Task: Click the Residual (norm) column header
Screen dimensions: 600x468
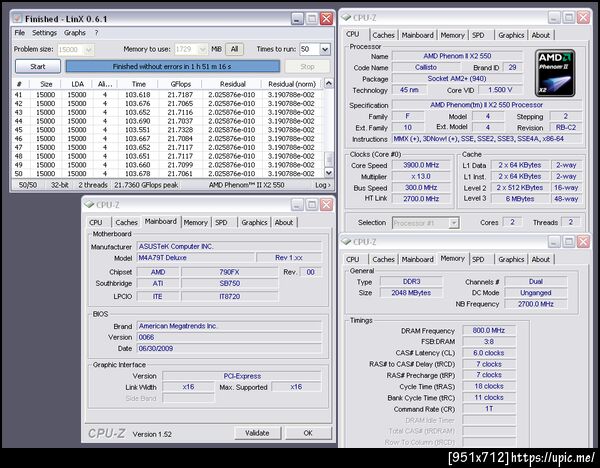Action: tap(292, 84)
